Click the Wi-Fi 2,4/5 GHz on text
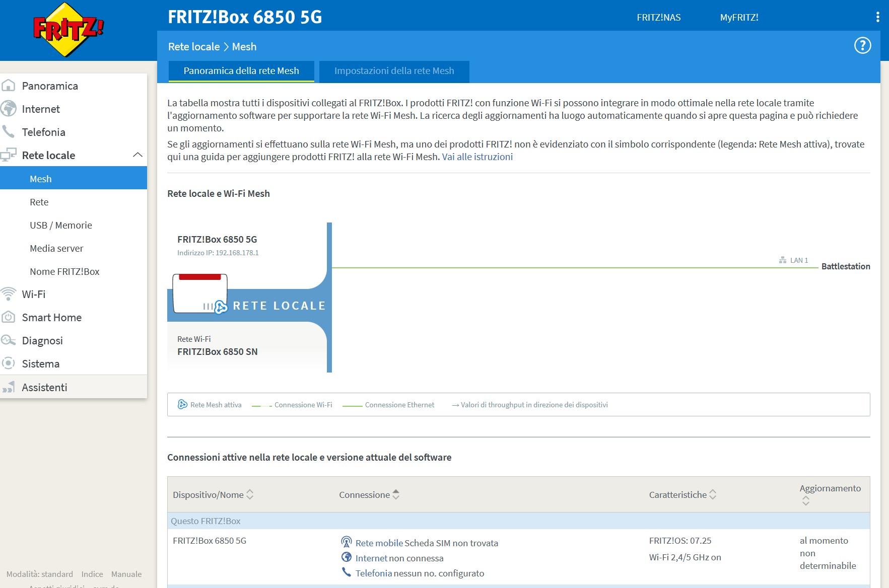This screenshot has width=889, height=588. click(685, 557)
